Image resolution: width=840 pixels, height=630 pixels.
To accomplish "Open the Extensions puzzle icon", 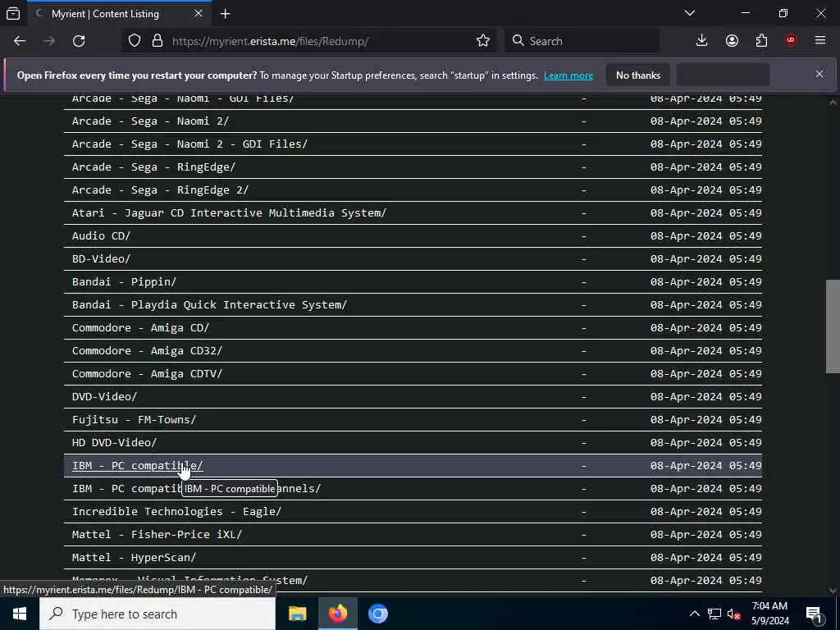I will tap(761, 41).
